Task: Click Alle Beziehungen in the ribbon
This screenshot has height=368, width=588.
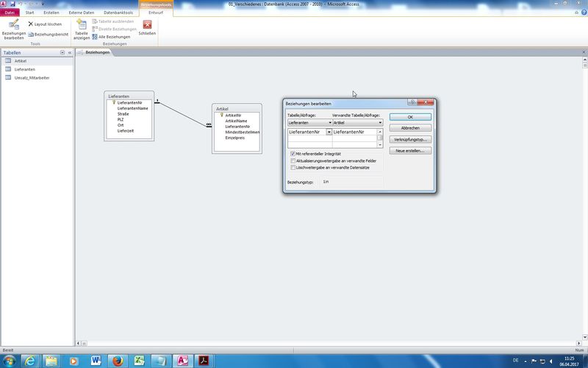Action: click(112, 37)
